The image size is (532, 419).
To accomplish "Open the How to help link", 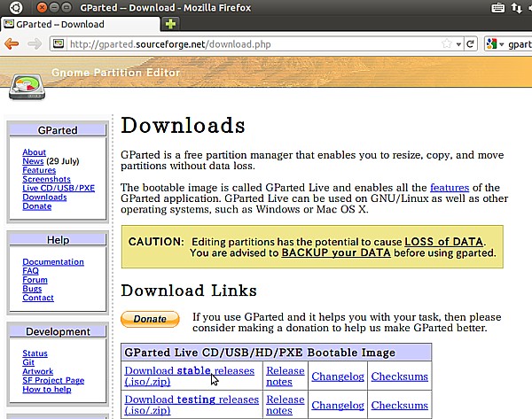I will click(47, 389).
